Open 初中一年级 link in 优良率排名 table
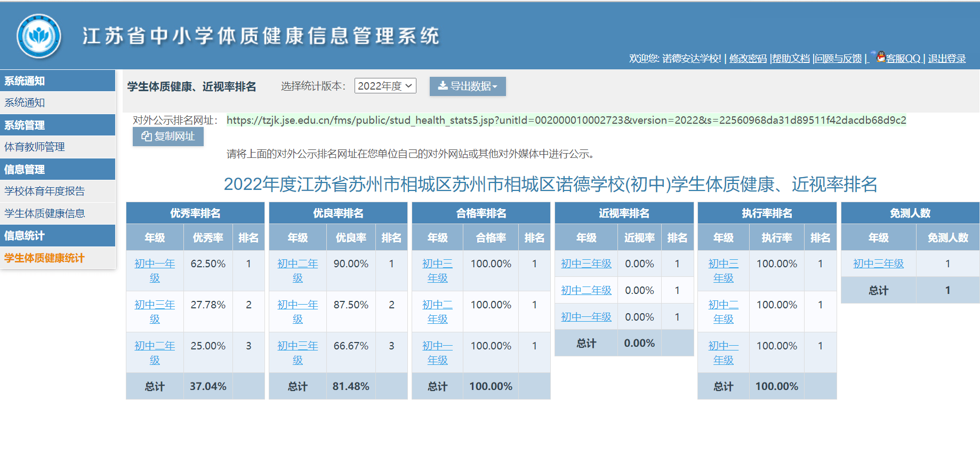 coord(298,312)
